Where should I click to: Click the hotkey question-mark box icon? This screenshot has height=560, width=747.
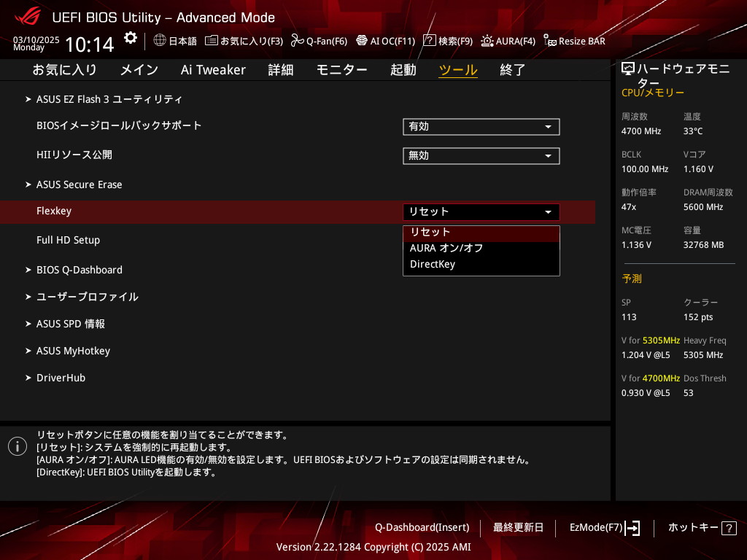[729, 528]
